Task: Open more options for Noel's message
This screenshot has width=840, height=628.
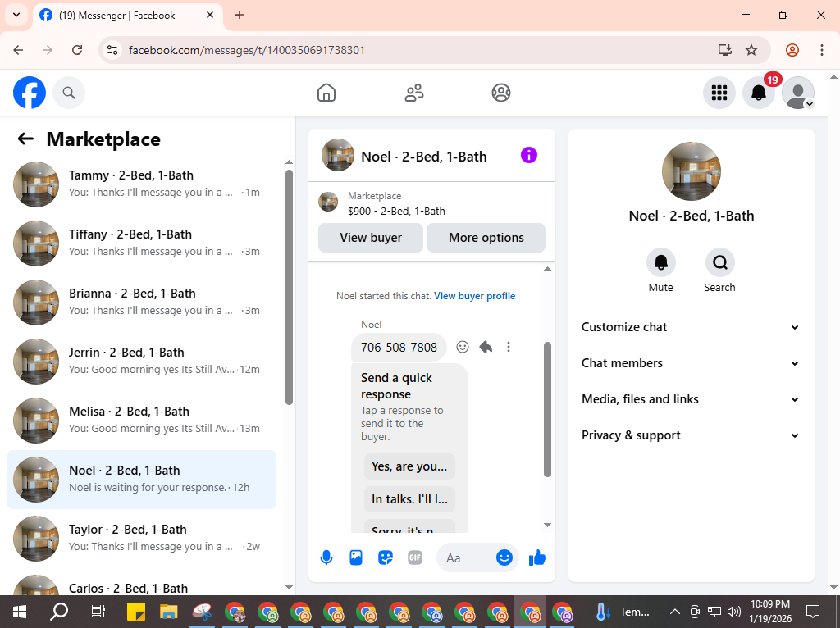Action: tap(509, 347)
